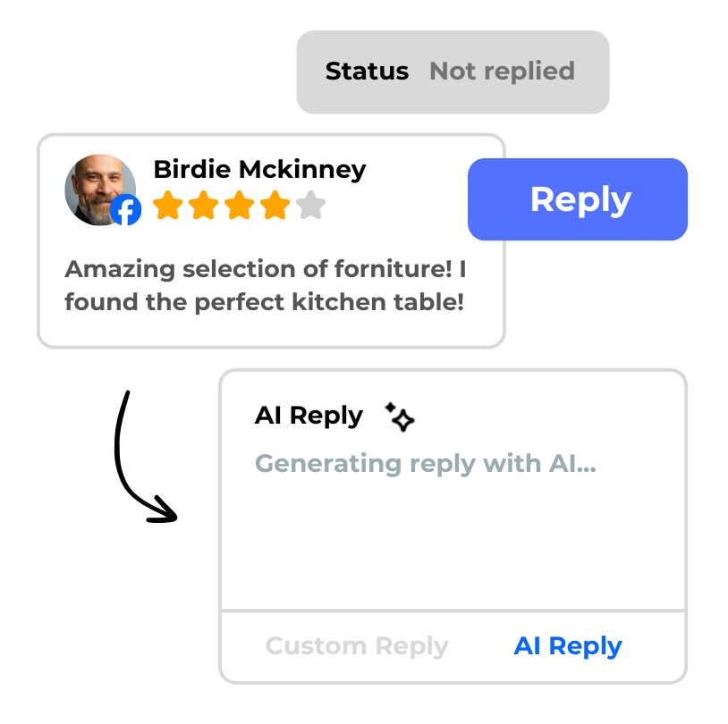728x724 pixels.
Task: Switch to the Custom Reply tab
Action: 356,645
